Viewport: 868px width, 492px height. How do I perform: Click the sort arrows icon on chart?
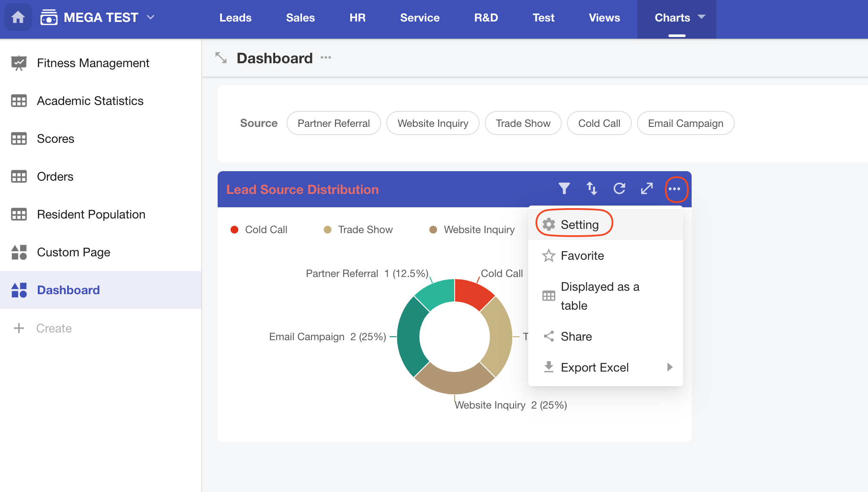[x=592, y=188]
